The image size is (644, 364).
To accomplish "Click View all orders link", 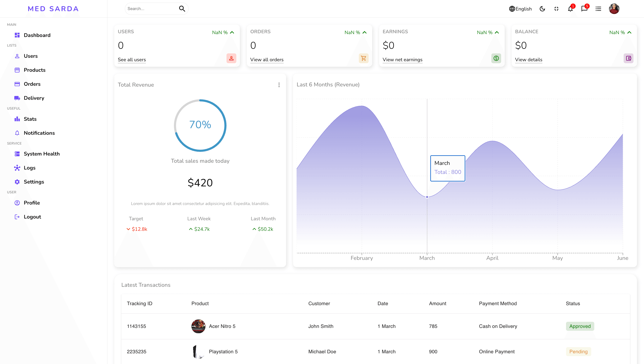I will 267,59.
